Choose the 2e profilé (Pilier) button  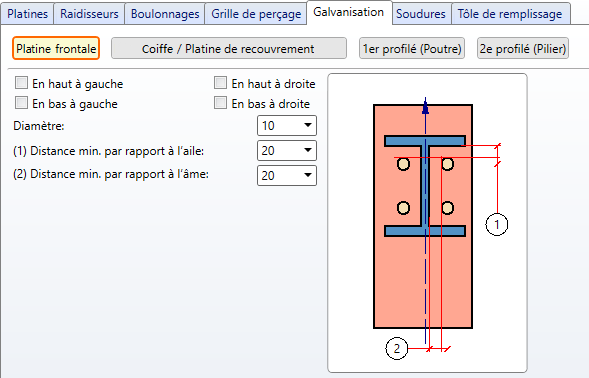click(x=523, y=48)
